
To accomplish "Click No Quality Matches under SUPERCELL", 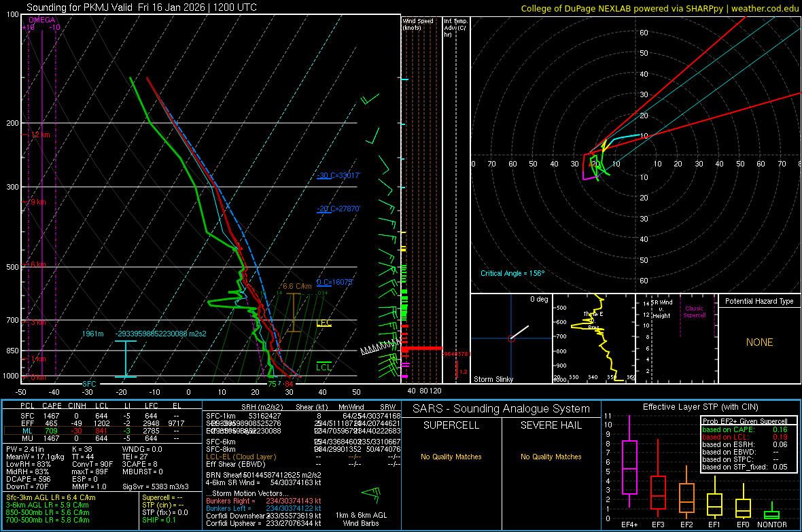I will (x=451, y=457).
